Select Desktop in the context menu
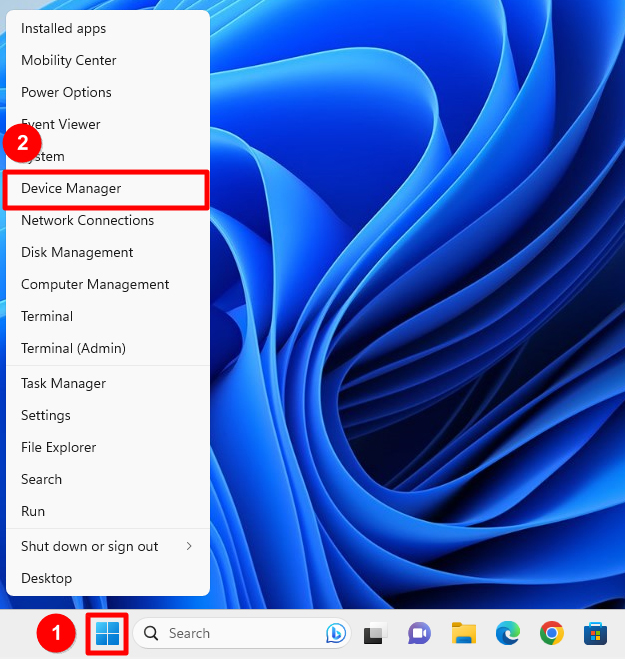 coord(108,578)
